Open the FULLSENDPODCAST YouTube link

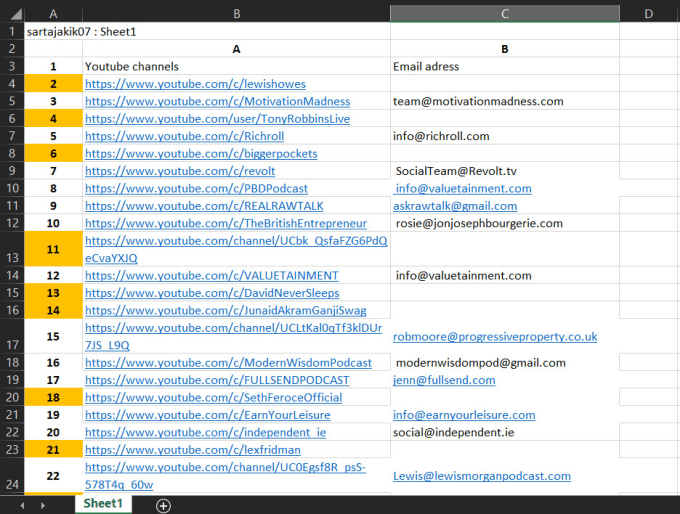tap(217, 380)
